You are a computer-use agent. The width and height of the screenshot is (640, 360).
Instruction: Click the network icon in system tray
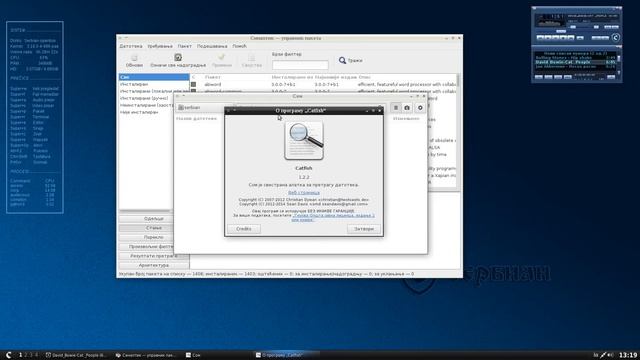(x=603, y=355)
